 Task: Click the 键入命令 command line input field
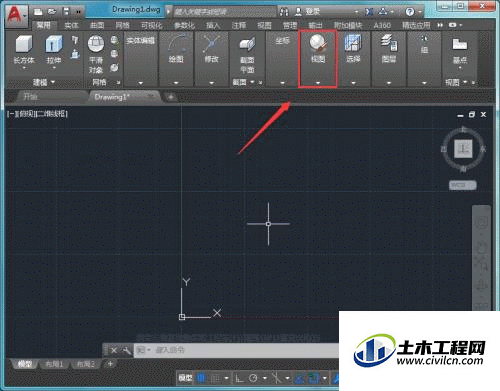237,350
